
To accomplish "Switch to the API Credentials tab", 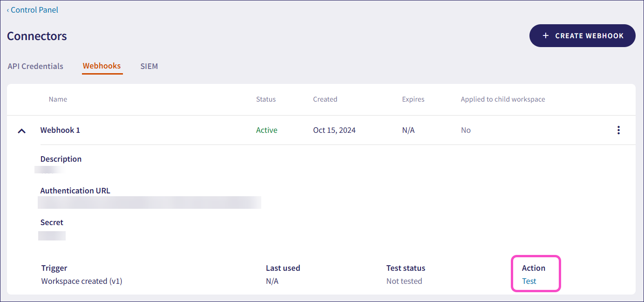I will click(35, 66).
